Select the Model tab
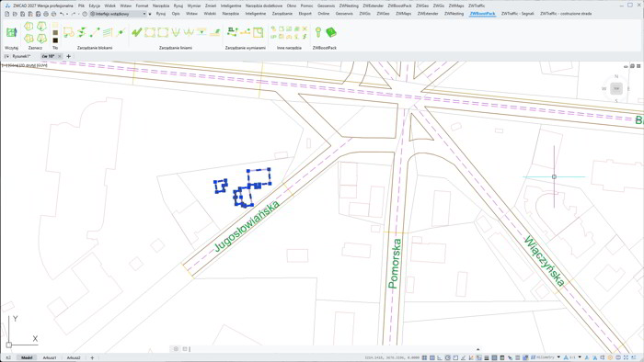This screenshot has width=644, height=362. click(x=27, y=358)
